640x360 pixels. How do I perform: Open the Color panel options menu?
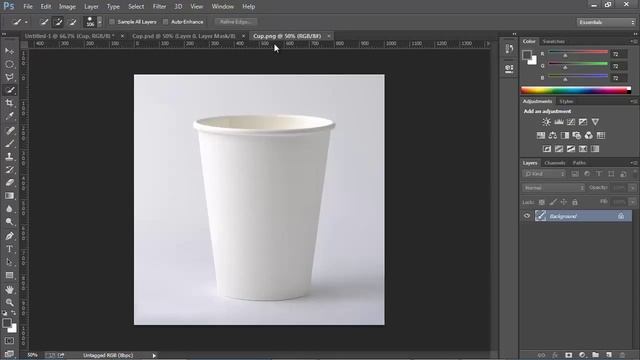coord(633,41)
